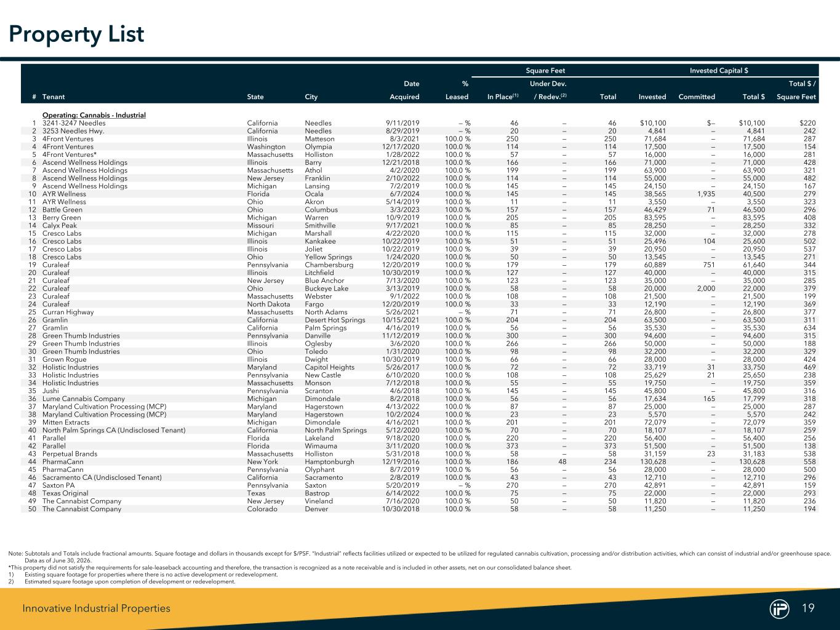Screen dimensions: 840x630
Task: Click the city 'Yellow Springs'
Action: (x=327, y=257)
